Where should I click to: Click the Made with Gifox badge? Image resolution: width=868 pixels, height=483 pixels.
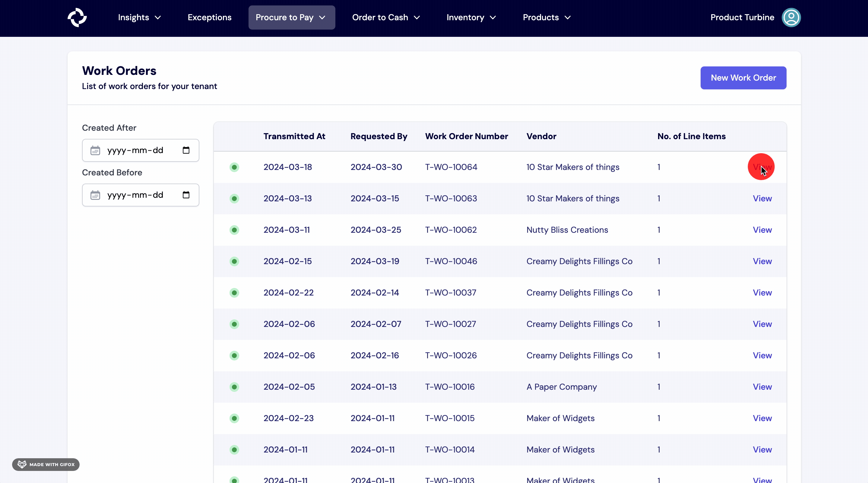[x=46, y=465]
